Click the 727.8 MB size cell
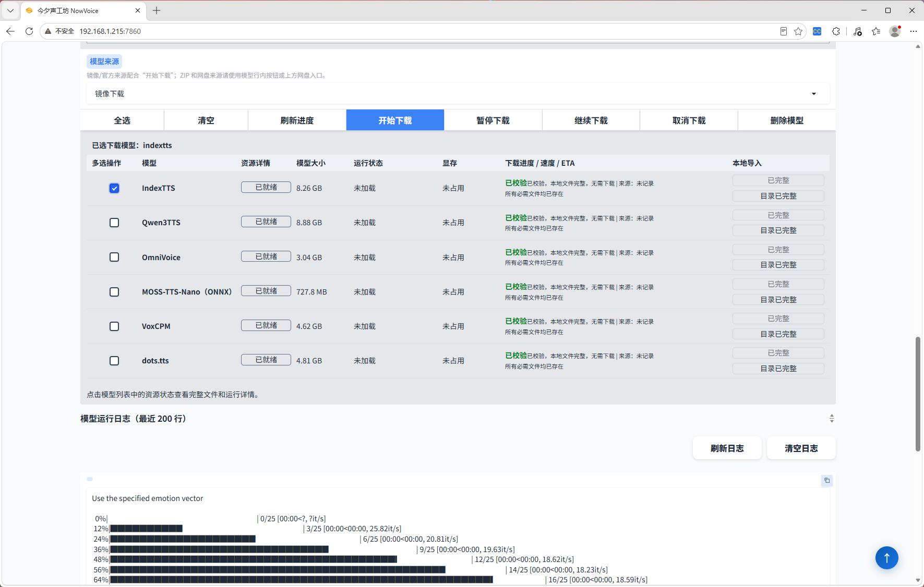Viewport: 924px width, 587px height. coord(311,292)
